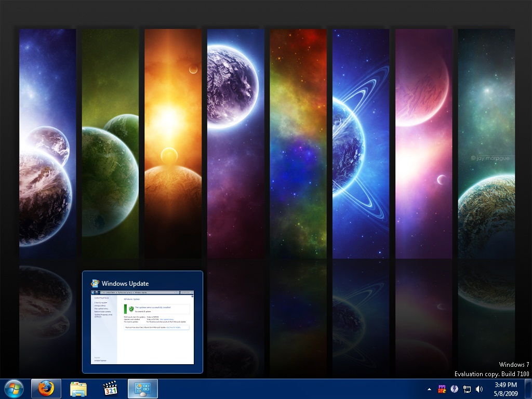
Task: Open the Windows Start menu orb
Action: [14, 389]
